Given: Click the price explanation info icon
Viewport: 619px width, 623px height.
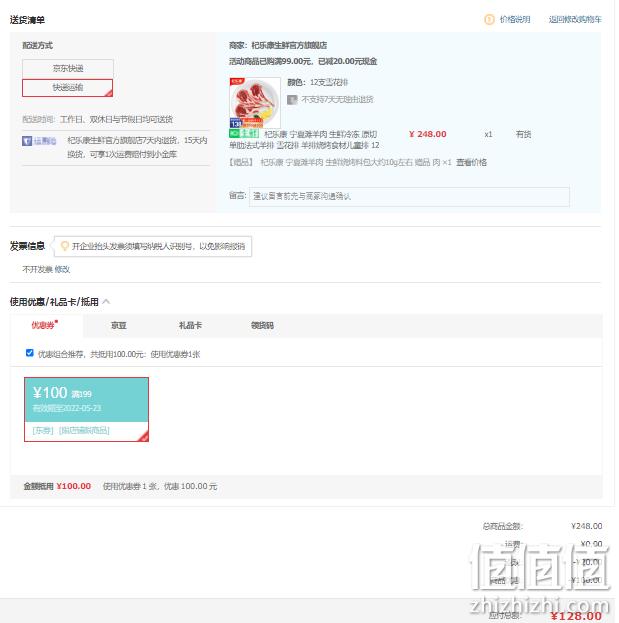Looking at the screenshot, I should click(x=489, y=19).
